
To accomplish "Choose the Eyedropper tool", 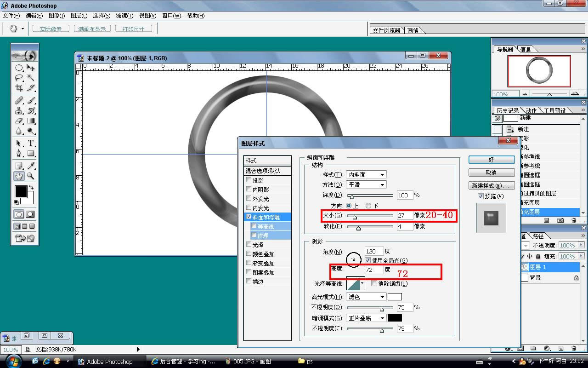I will pyautogui.click(x=31, y=165).
